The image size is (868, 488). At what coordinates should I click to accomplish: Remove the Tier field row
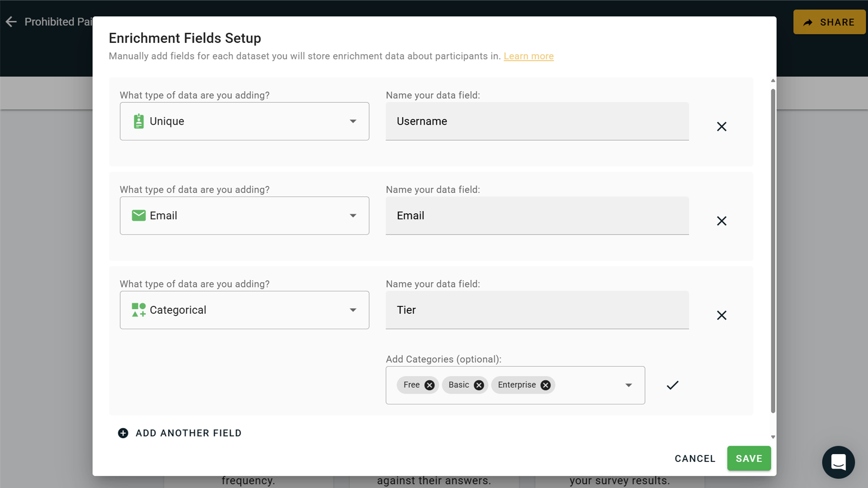[721, 315]
